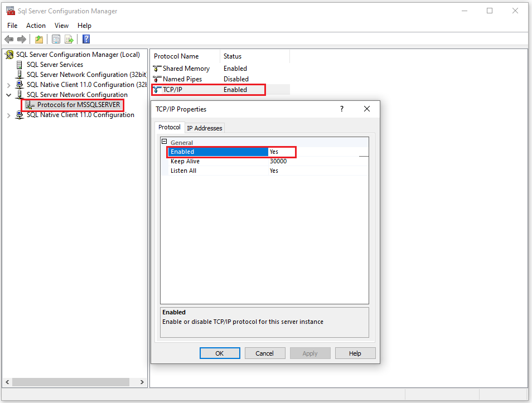Switch to the IP Addresses tab
532x403 pixels.
pyautogui.click(x=204, y=128)
